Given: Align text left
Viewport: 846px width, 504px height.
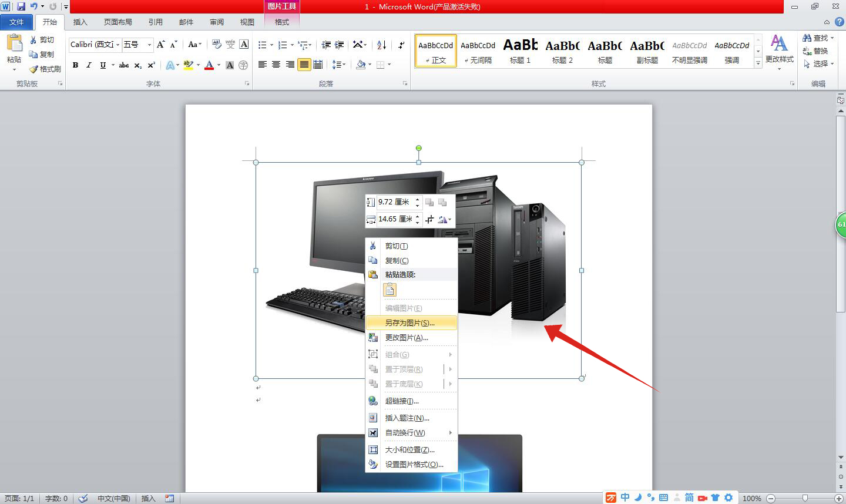Looking at the screenshot, I should (x=263, y=65).
